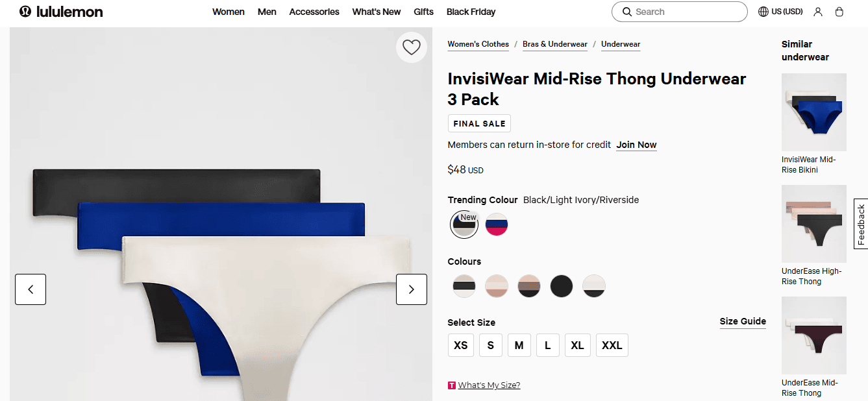The image size is (868, 401).
Task: Click the globe region icon
Action: point(764,11)
